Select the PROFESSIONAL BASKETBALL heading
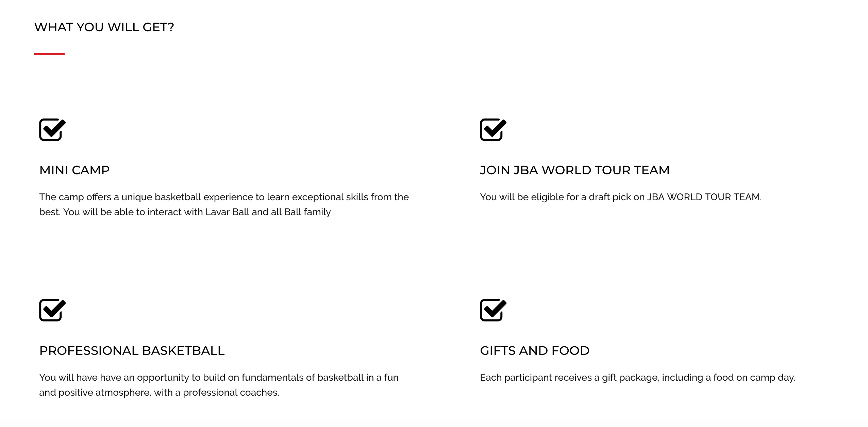This screenshot has height=427, width=868. [x=132, y=350]
